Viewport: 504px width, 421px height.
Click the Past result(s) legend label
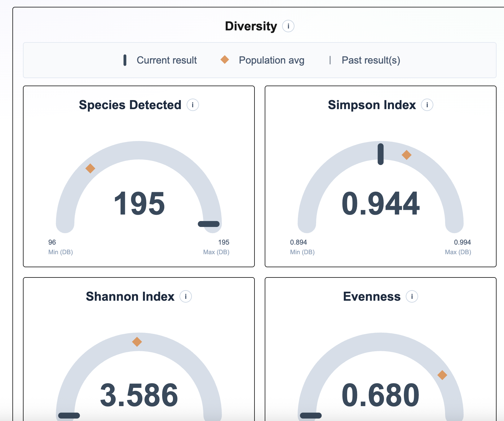[371, 60]
